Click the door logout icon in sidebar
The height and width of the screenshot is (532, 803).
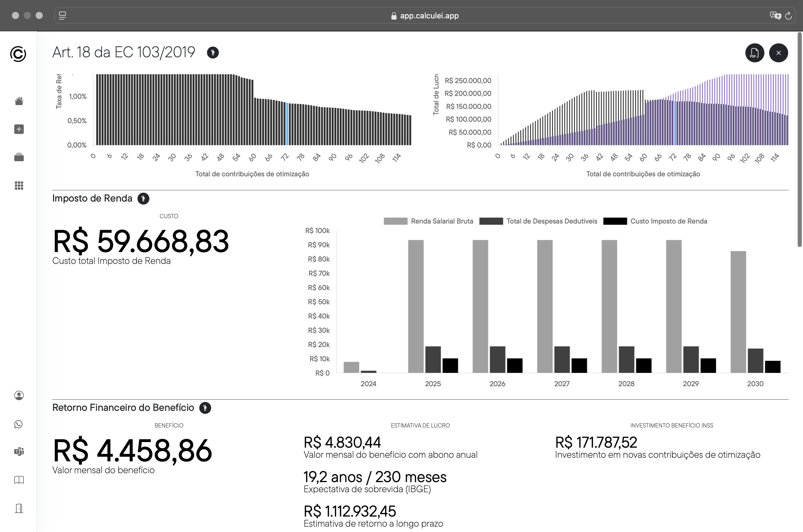point(19,508)
